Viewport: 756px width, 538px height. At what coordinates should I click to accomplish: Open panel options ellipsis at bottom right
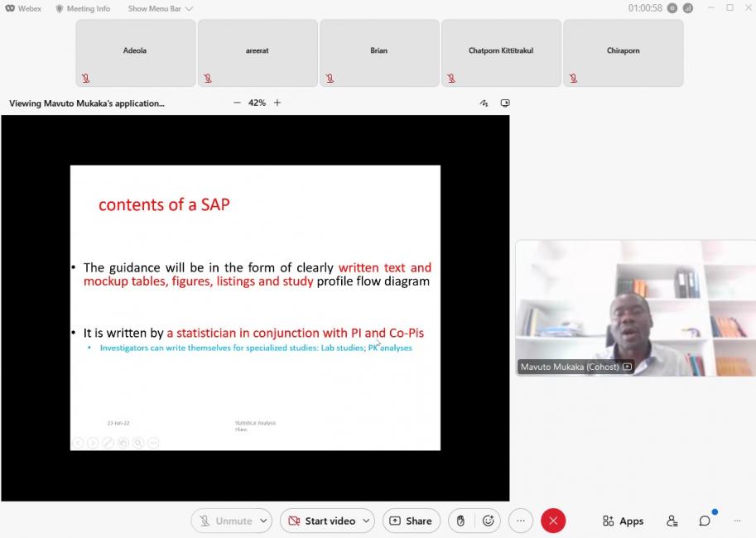[x=737, y=521]
